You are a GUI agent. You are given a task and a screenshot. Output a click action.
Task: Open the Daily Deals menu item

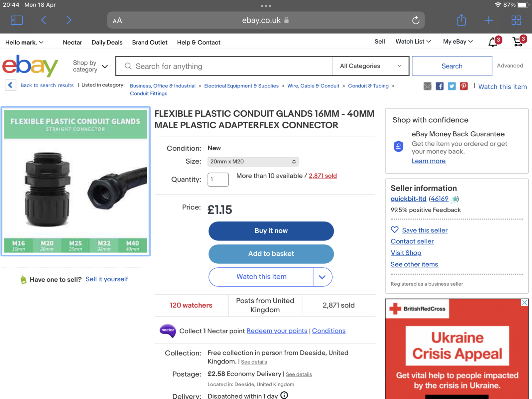pos(107,43)
